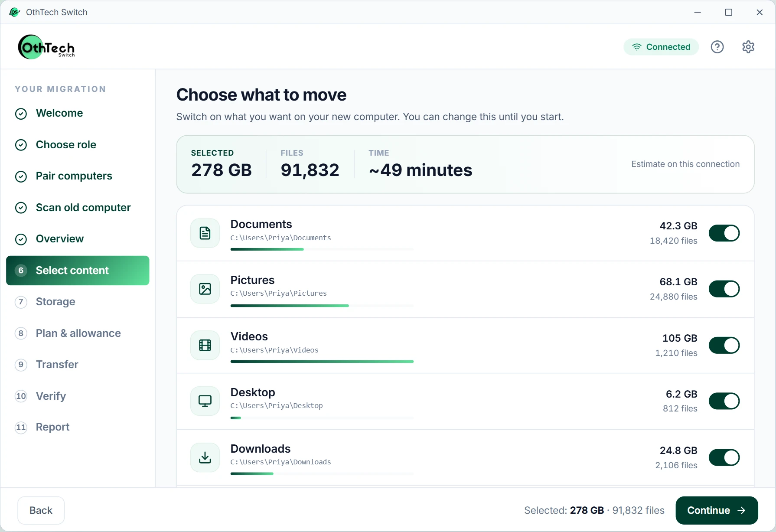Toggle off the Pictures switch
This screenshot has width=776, height=532.
point(724,289)
